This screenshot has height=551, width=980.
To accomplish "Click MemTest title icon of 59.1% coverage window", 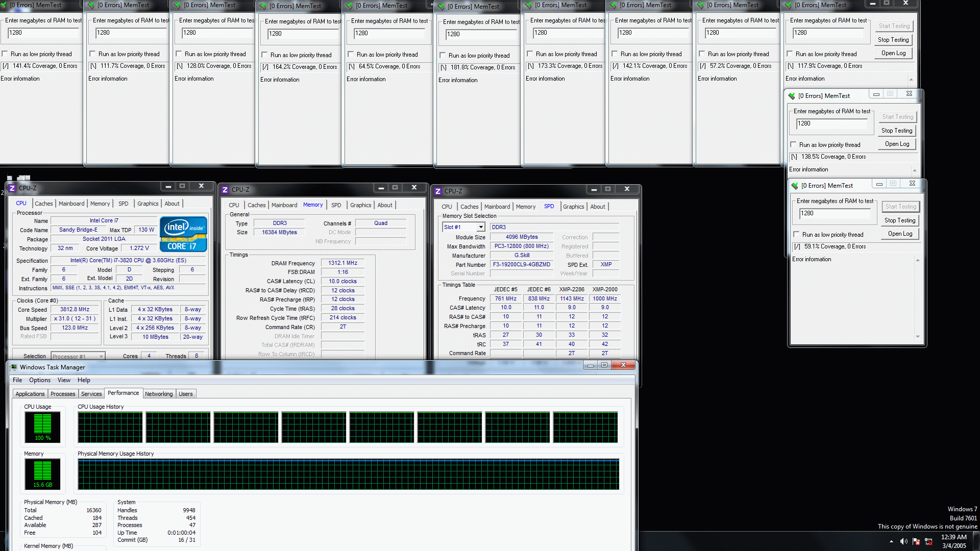I will [795, 186].
